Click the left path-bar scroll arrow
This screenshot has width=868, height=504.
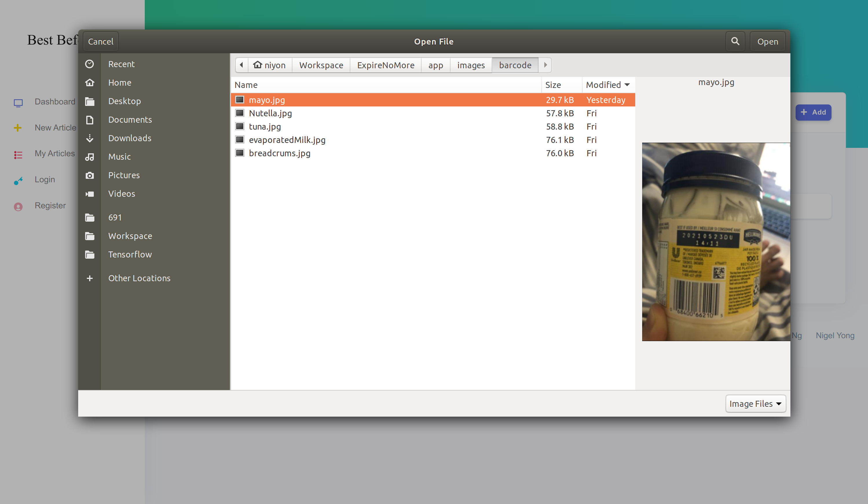[241, 65]
